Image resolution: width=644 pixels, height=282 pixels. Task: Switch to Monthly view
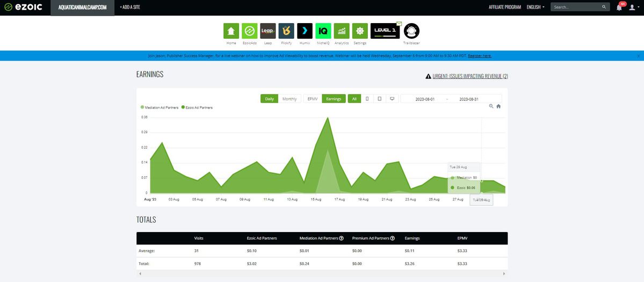290,98
